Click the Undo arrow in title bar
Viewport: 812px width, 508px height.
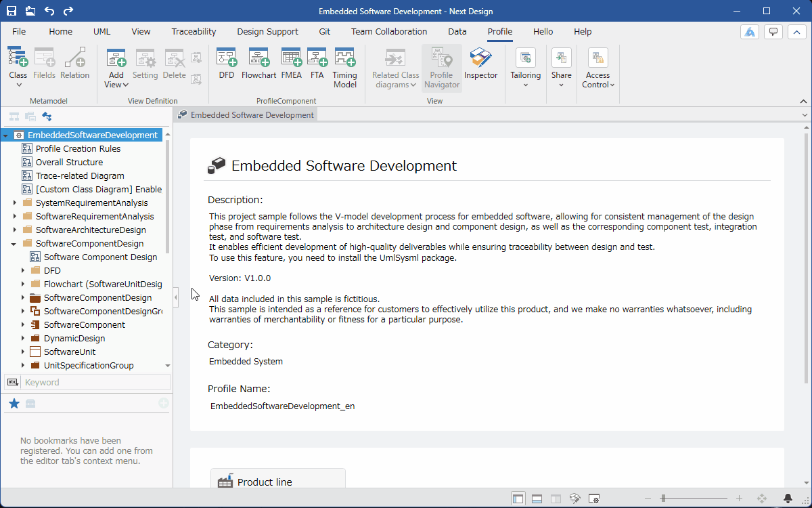pos(49,11)
